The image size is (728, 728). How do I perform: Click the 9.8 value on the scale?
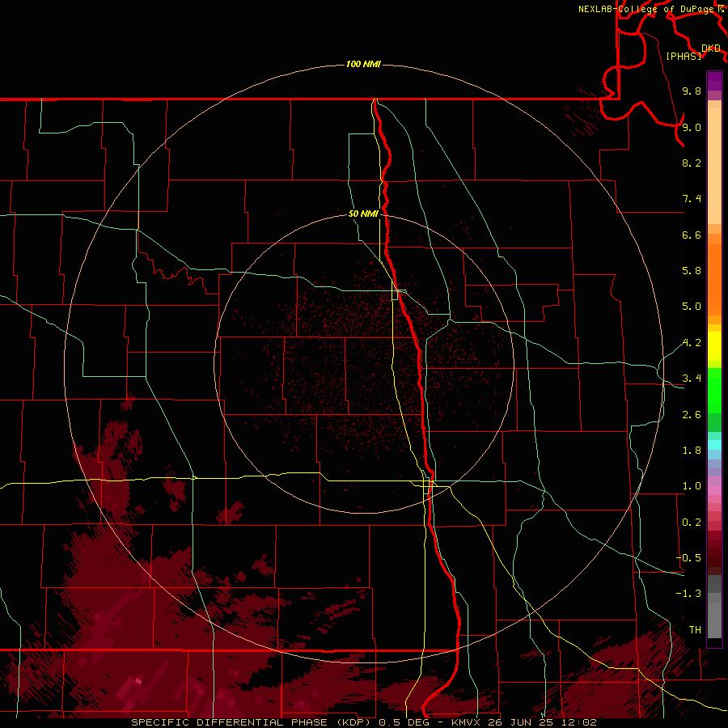click(692, 91)
